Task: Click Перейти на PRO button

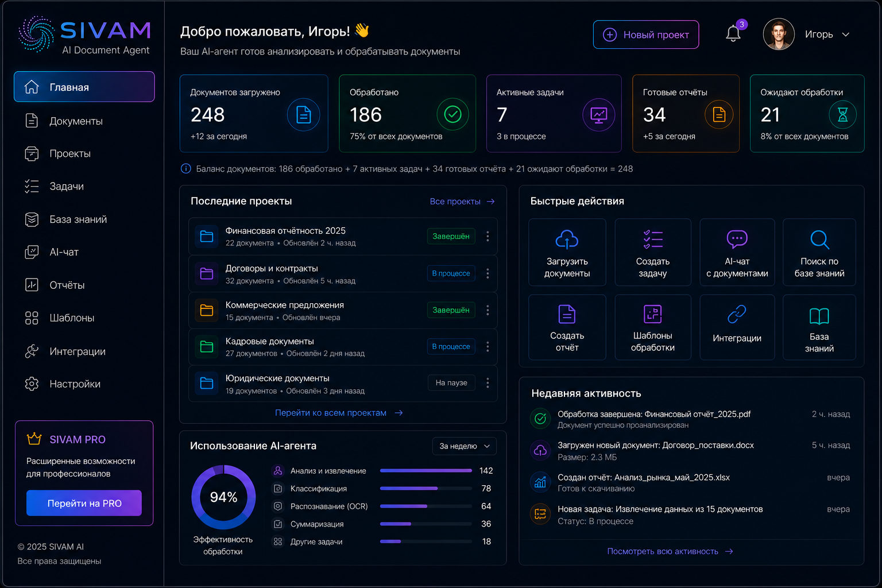Action: 84,503
